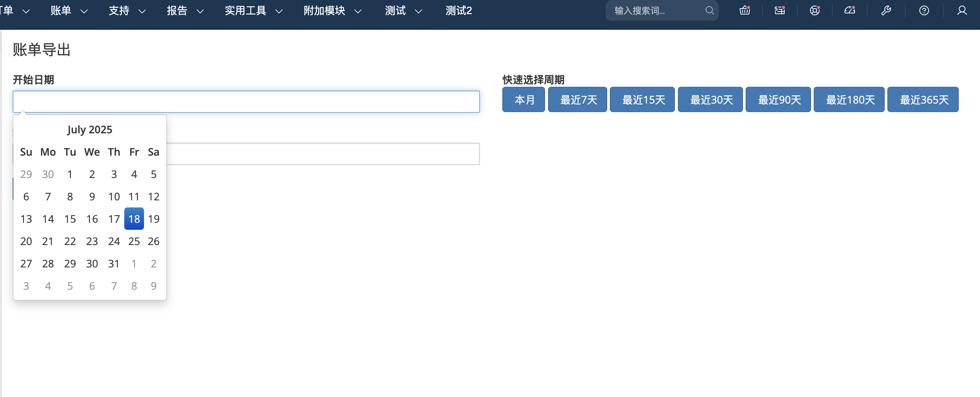This screenshot has width=980, height=397.
Task: Click the shopping basket orders icon
Action: (x=744, y=11)
